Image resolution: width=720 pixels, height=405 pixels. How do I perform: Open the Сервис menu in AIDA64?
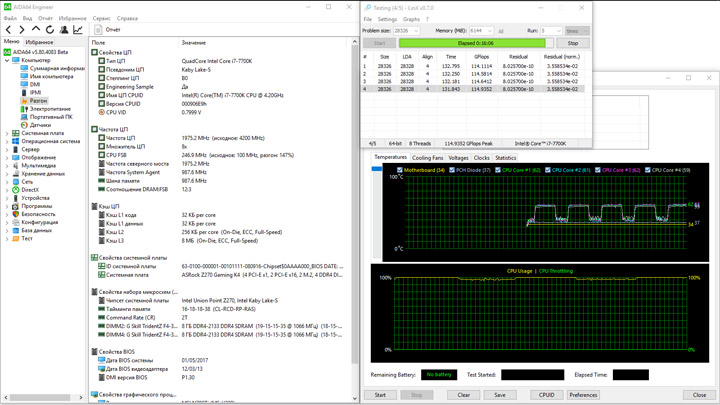click(x=101, y=18)
